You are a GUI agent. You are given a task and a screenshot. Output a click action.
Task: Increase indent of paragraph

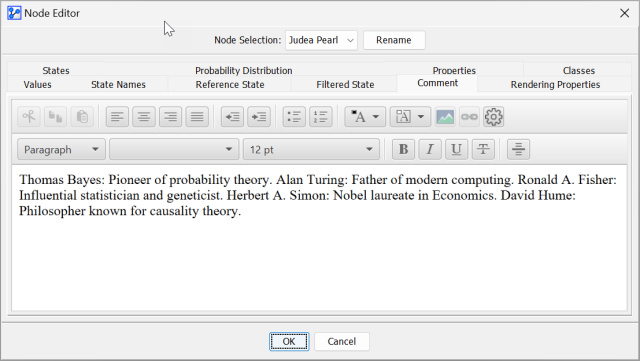coord(259,117)
